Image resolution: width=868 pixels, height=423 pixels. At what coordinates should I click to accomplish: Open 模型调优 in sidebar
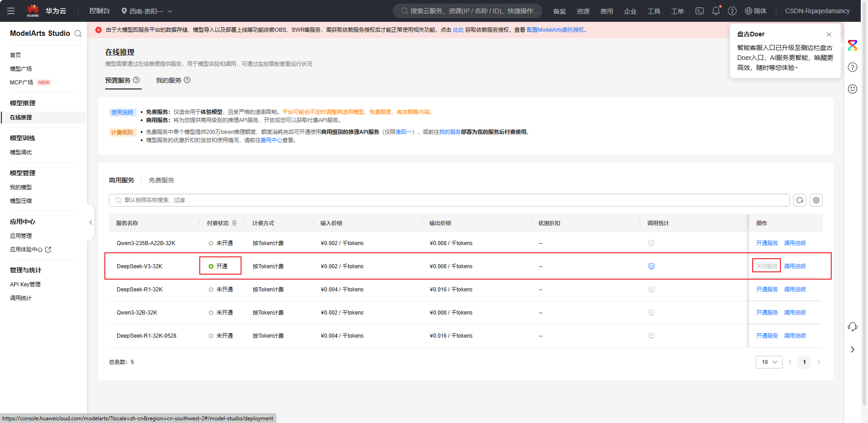tap(21, 152)
